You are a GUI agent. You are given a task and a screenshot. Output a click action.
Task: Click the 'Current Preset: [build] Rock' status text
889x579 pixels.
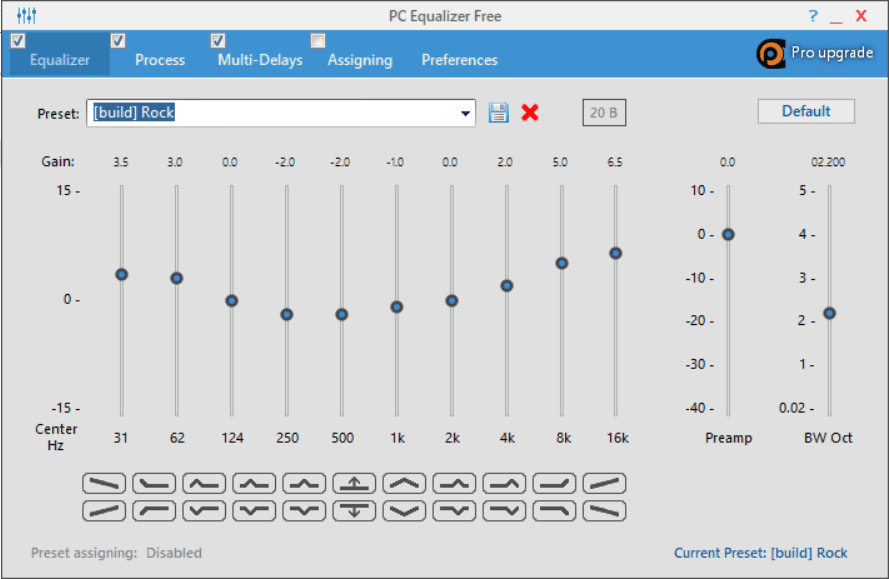pyautogui.click(x=760, y=553)
